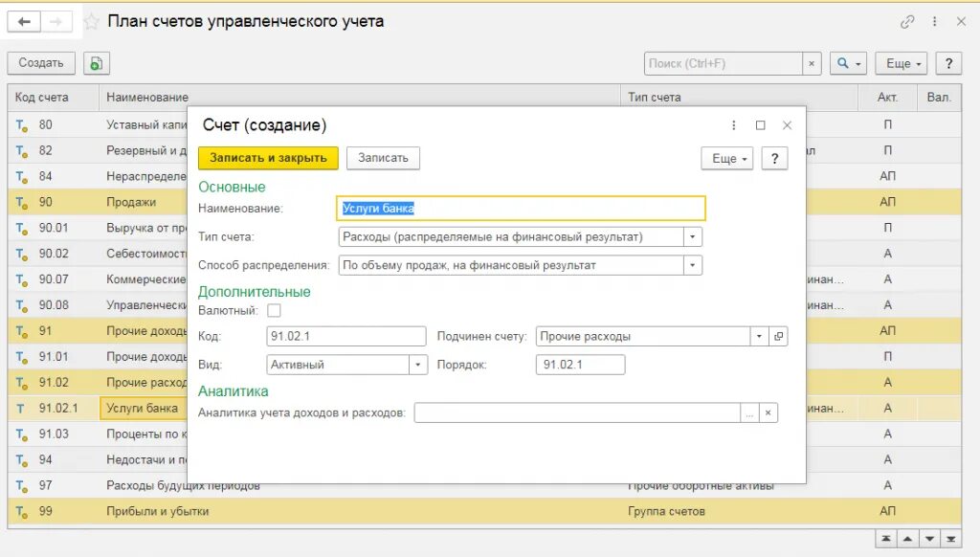980x557 pixels.
Task: Clear the analytics field with x button
Action: pos(768,412)
